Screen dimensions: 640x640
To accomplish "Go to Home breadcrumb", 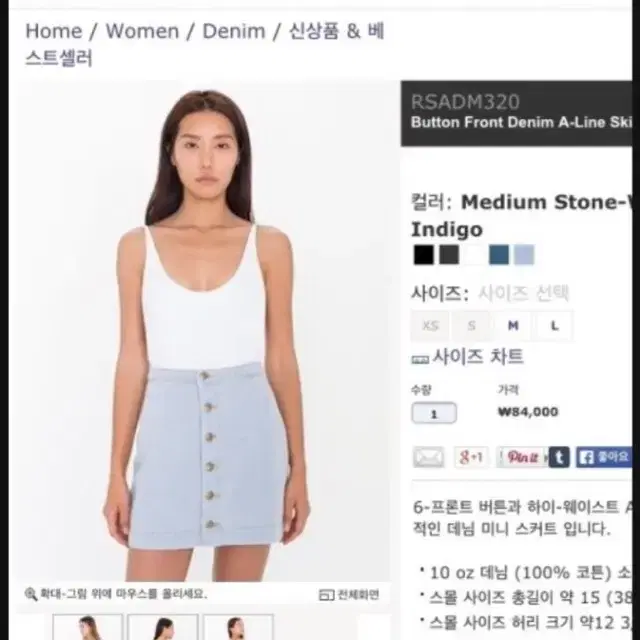I will pyautogui.click(x=54, y=31).
